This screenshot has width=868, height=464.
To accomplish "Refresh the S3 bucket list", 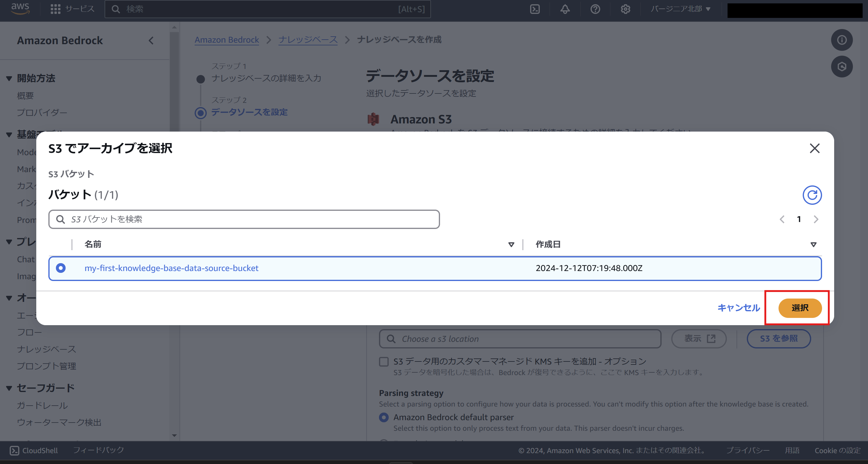I will [812, 195].
